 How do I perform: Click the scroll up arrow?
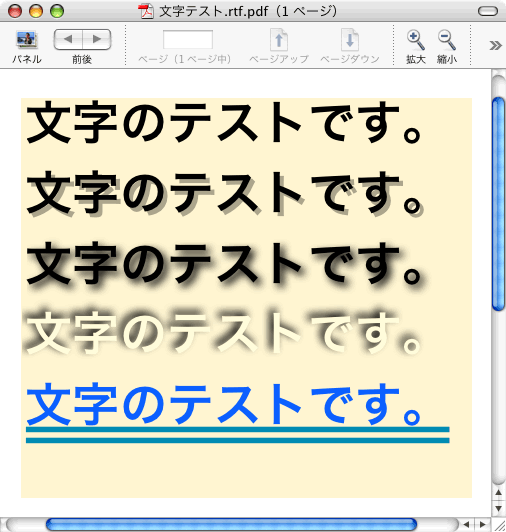tap(499, 493)
